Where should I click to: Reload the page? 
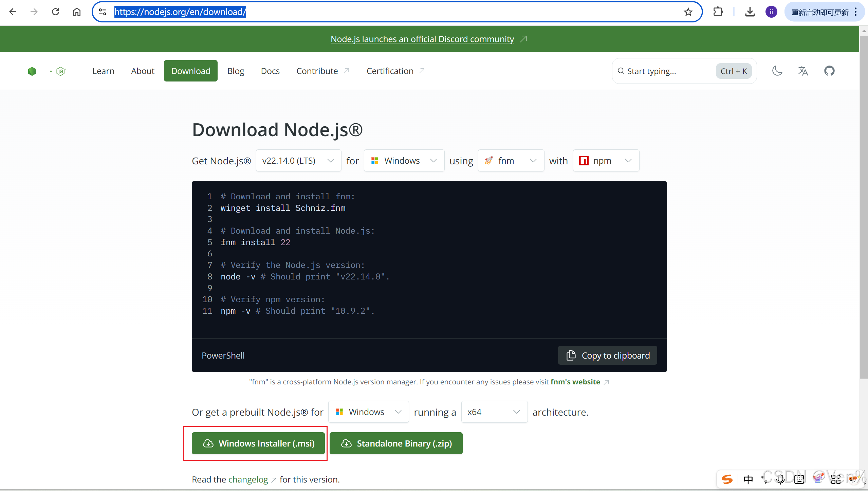coord(56,12)
